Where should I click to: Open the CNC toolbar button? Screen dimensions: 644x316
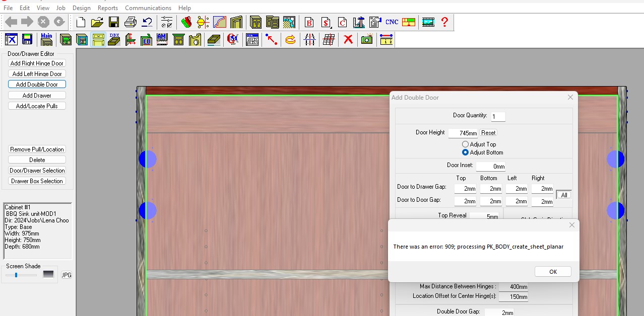pos(392,22)
